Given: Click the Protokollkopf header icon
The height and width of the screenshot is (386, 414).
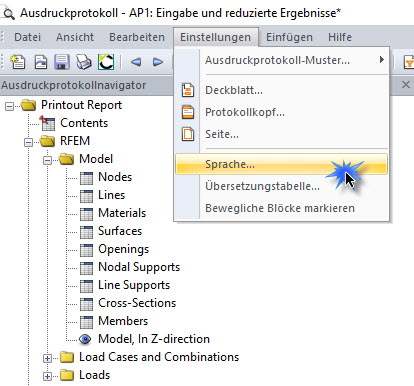Looking at the screenshot, I should click(188, 112).
